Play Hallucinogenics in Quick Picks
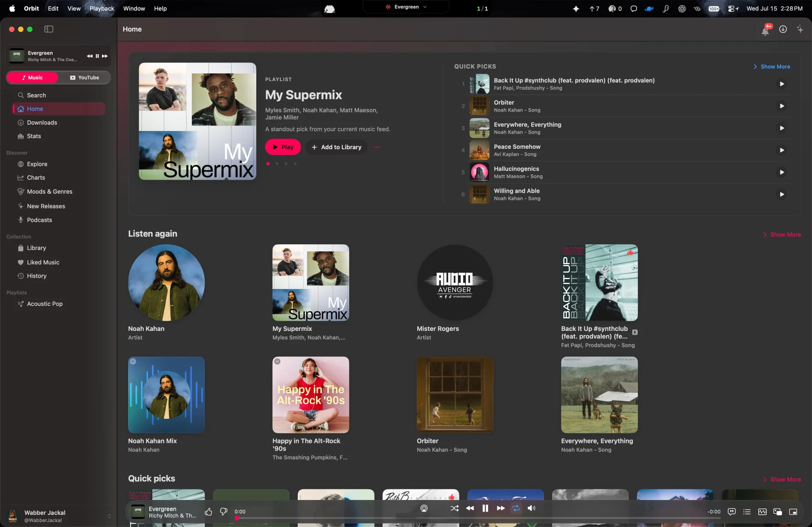The height and width of the screenshot is (527, 812). 782,172
